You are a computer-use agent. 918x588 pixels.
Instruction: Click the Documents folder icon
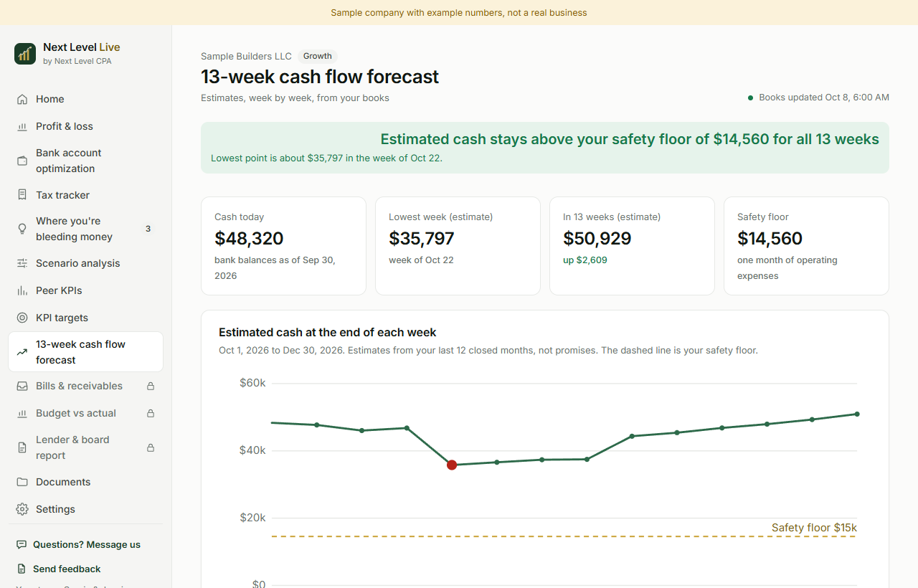[22, 482]
